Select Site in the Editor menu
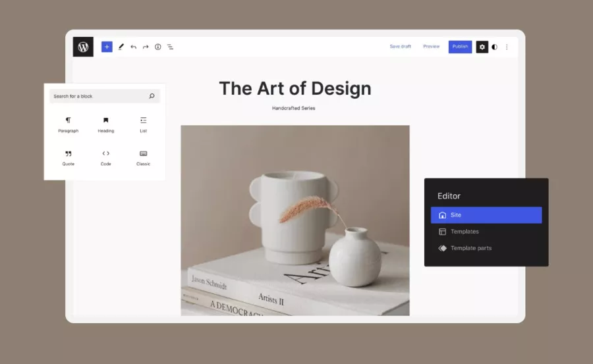The image size is (593, 364). (486, 215)
